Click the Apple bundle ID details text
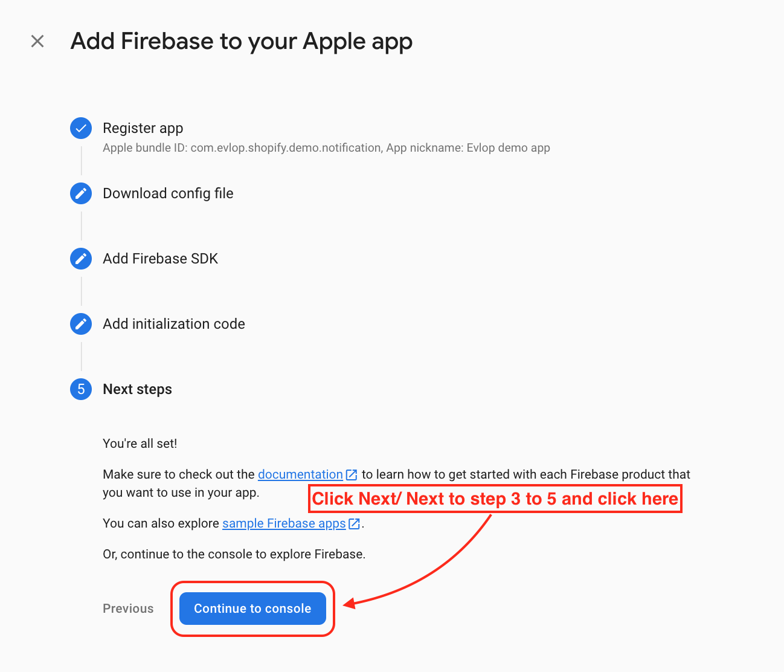This screenshot has width=784, height=672. click(326, 148)
